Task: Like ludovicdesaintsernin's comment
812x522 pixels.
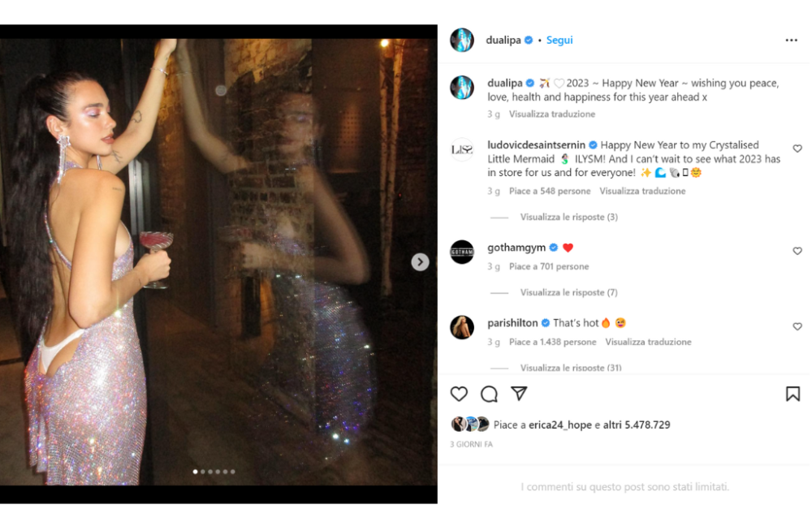Action: click(x=797, y=149)
